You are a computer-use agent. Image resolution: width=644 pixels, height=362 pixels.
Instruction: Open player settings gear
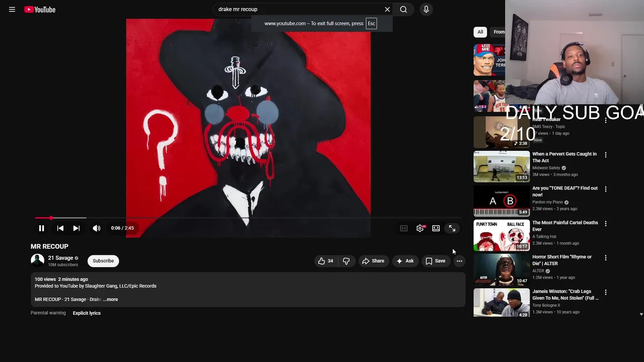(420, 228)
